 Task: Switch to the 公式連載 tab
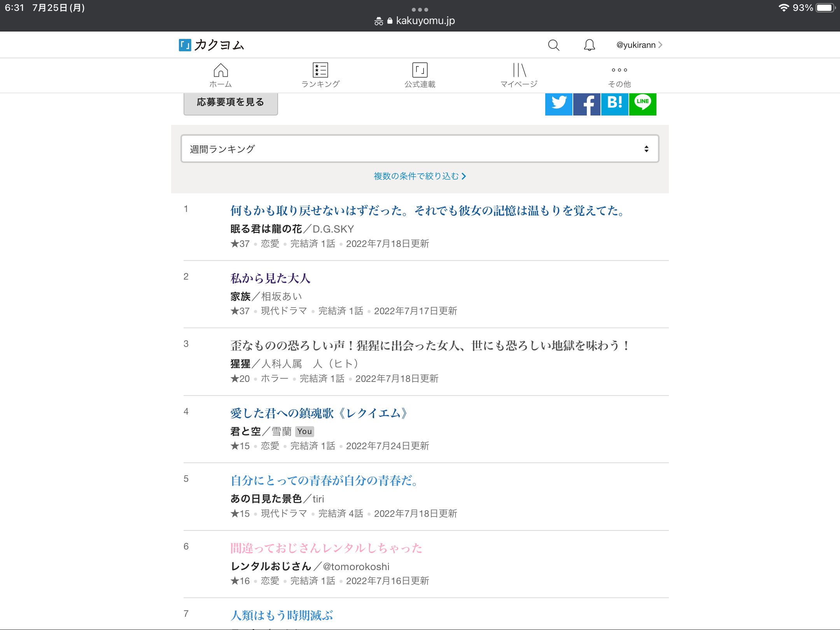(420, 75)
